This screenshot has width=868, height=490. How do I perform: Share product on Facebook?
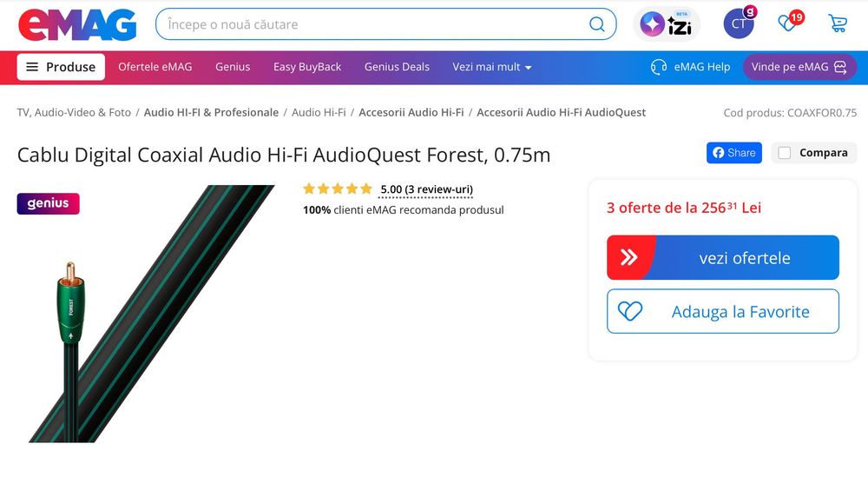[x=734, y=153]
